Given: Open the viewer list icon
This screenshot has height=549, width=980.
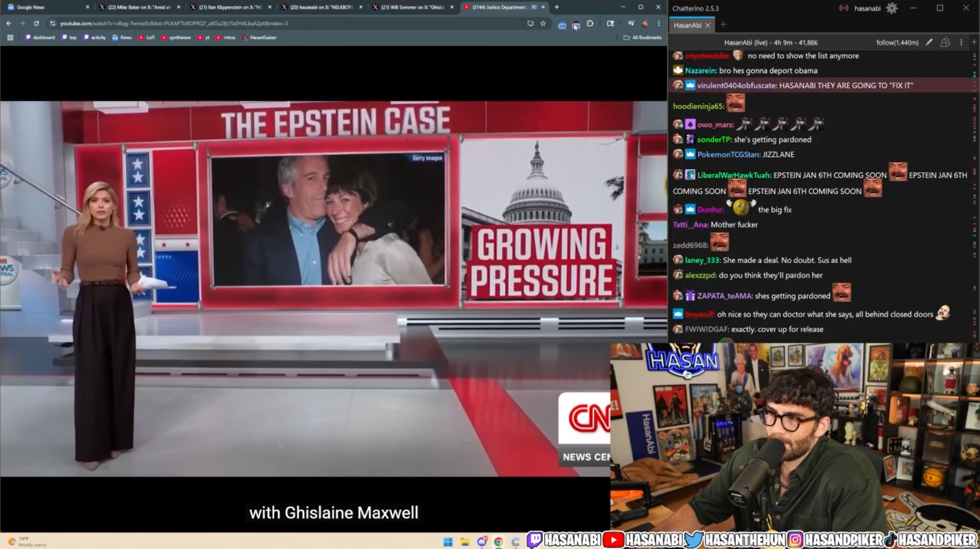Looking at the screenshot, I should pyautogui.click(x=945, y=43).
